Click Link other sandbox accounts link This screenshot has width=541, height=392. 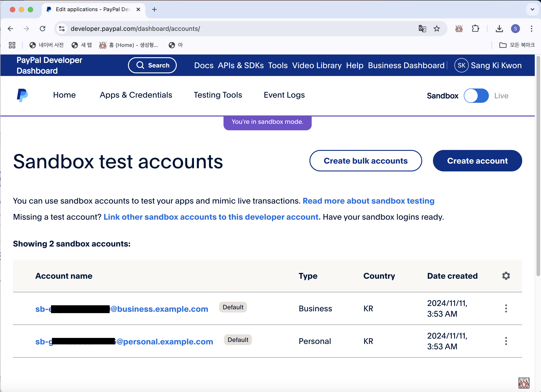pos(212,217)
